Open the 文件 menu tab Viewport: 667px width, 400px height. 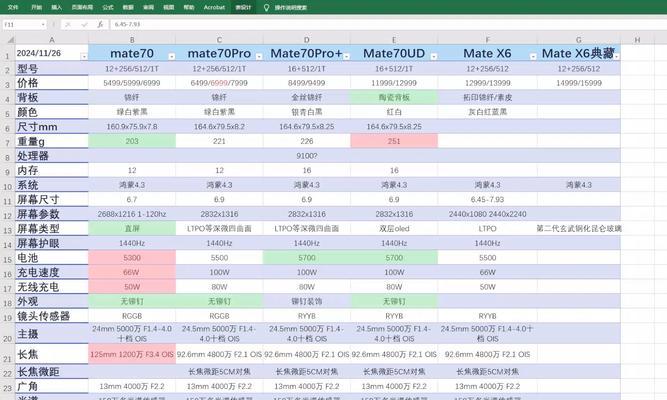[x=13, y=7]
